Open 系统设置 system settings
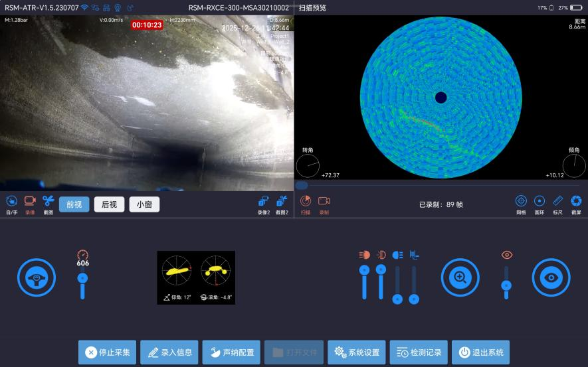The image size is (588, 367). tap(357, 352)
